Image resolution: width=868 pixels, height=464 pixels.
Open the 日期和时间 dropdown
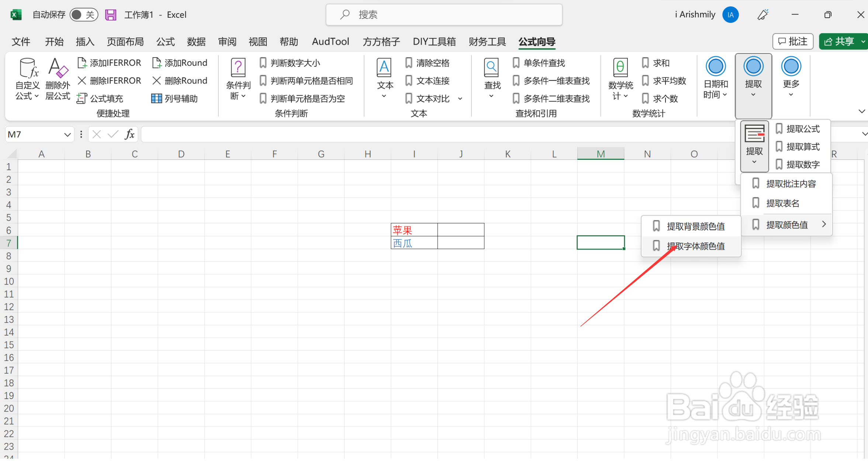(x=715, y=78)
